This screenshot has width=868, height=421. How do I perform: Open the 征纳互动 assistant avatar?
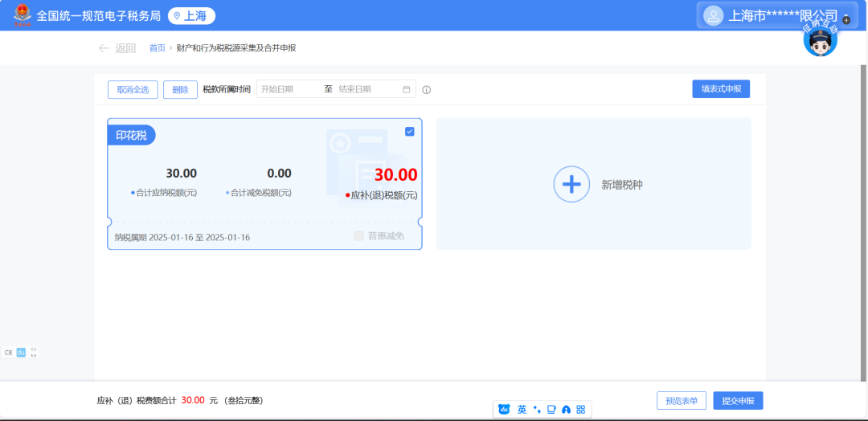click(820, 41)
